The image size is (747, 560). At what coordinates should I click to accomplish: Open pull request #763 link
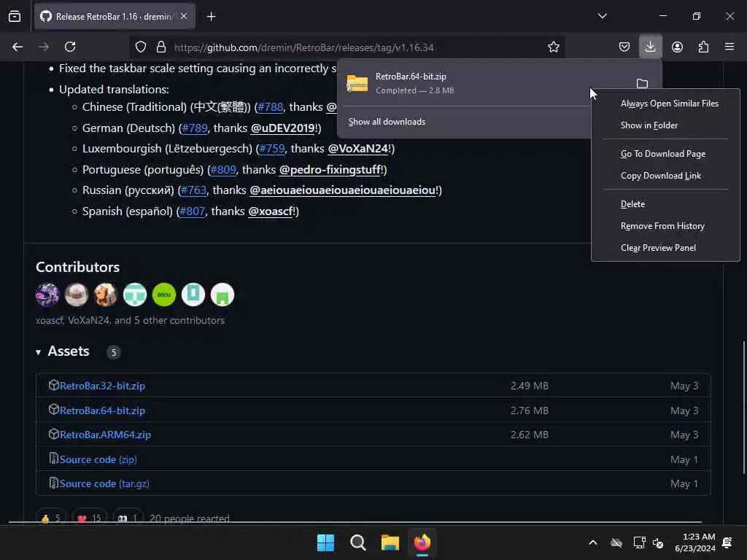(193, 190)
